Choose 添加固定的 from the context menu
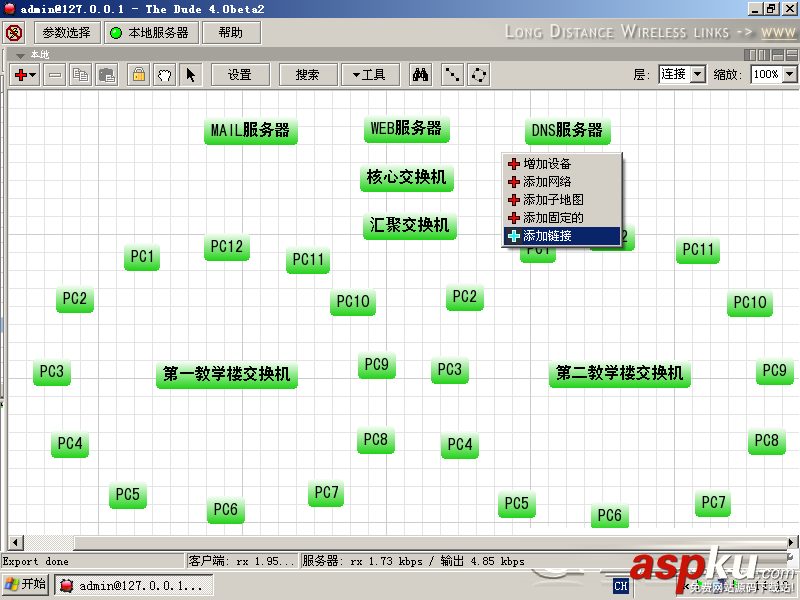Image resolution: width=800 pixels, height=600 pixels. [x=562, y=218]
